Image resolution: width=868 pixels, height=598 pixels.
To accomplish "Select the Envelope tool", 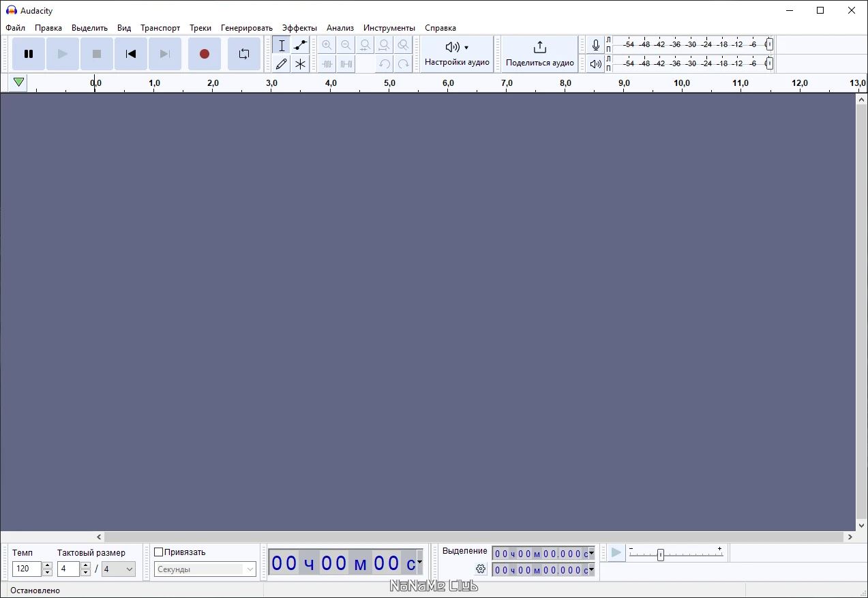I will (x=300, y=46).
